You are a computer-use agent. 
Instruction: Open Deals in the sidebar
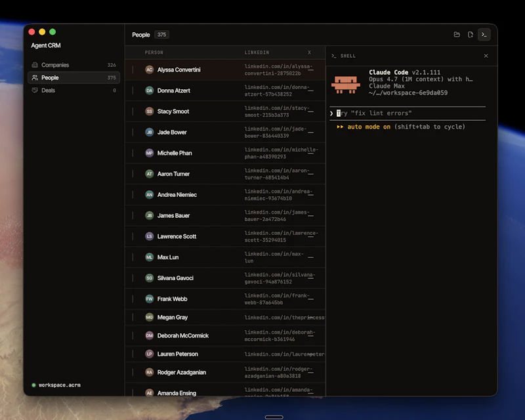tap(73, 91)
